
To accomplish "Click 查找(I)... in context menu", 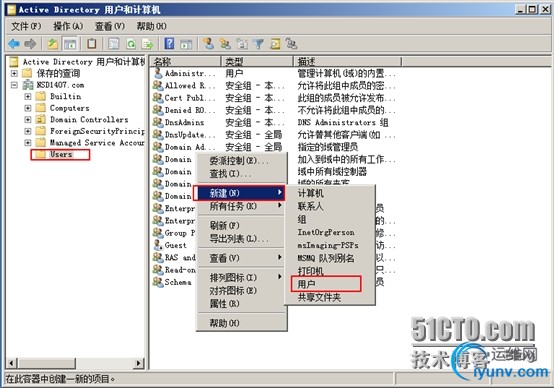I will (x=242, y=174).
